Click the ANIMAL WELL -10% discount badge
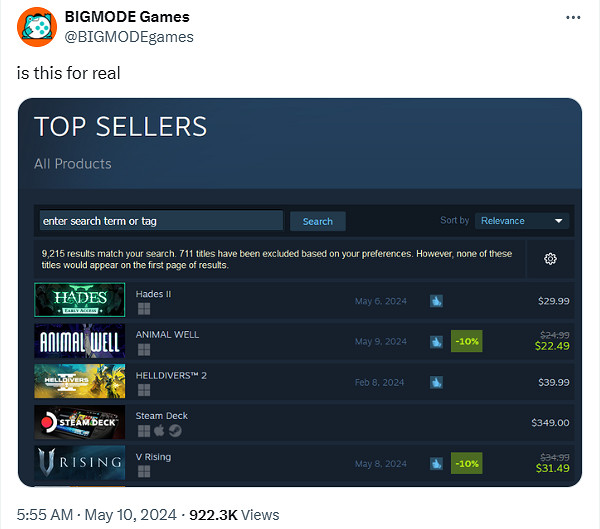 tap(466, 341)
